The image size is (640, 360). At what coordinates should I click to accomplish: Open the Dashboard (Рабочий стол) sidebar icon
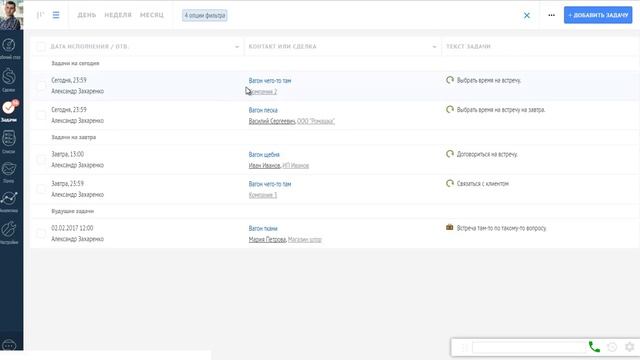point(9,45)
